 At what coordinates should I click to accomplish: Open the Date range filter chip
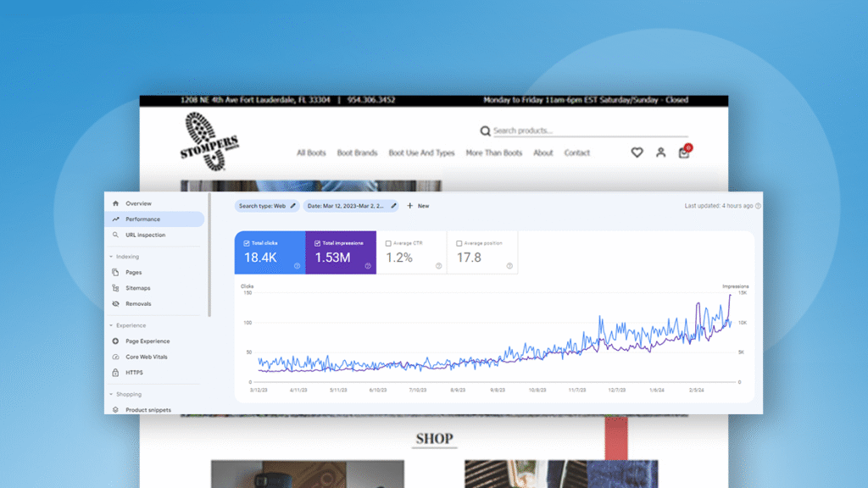coord(350,206)
